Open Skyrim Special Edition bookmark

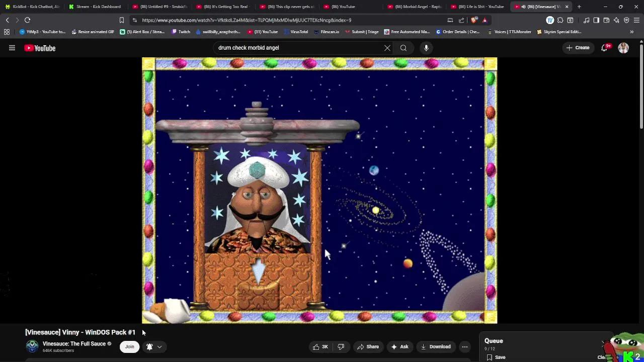pyautogui.click(x=559, y=32)
